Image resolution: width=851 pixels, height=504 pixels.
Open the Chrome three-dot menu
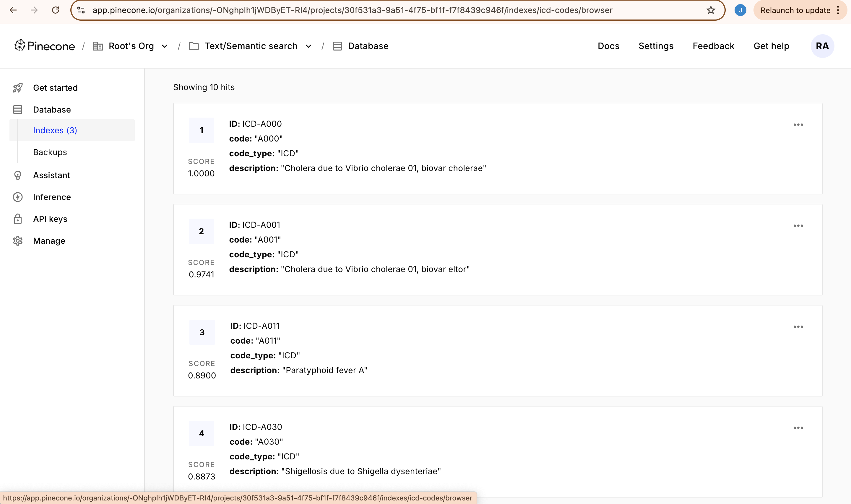tap(838, 10)
